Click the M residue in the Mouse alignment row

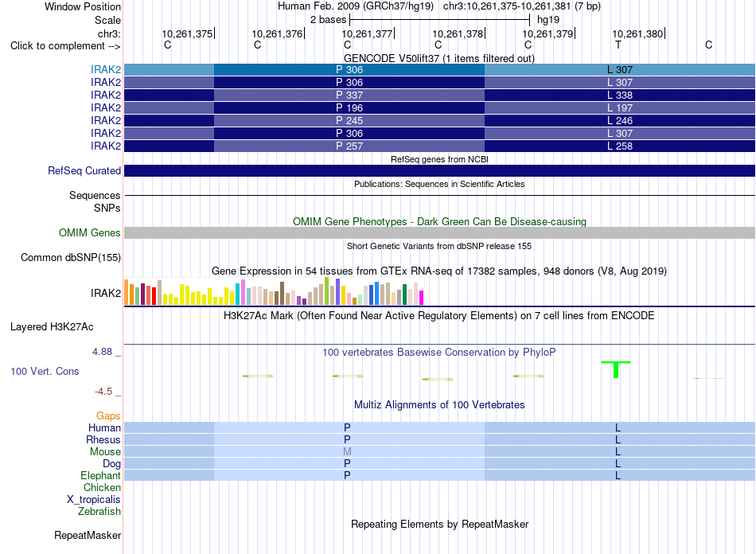[x=347, y=452]
